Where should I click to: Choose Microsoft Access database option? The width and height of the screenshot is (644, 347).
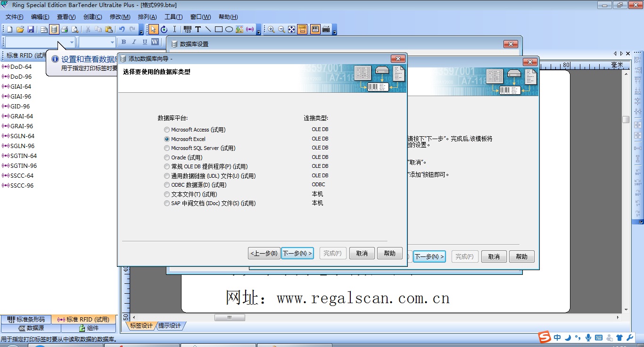tap(195, 130)
